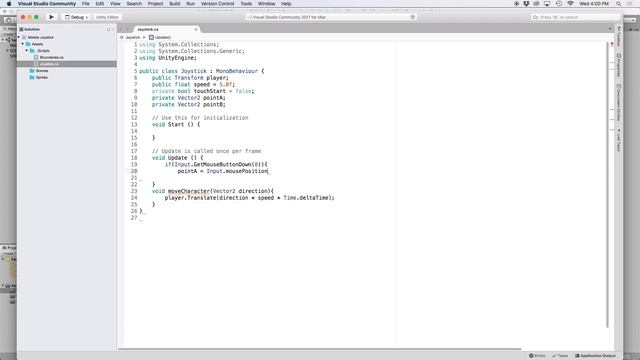Open the editor tab list dropdown arrow
This screenshot has height=360, width=640.
(610, 29)
